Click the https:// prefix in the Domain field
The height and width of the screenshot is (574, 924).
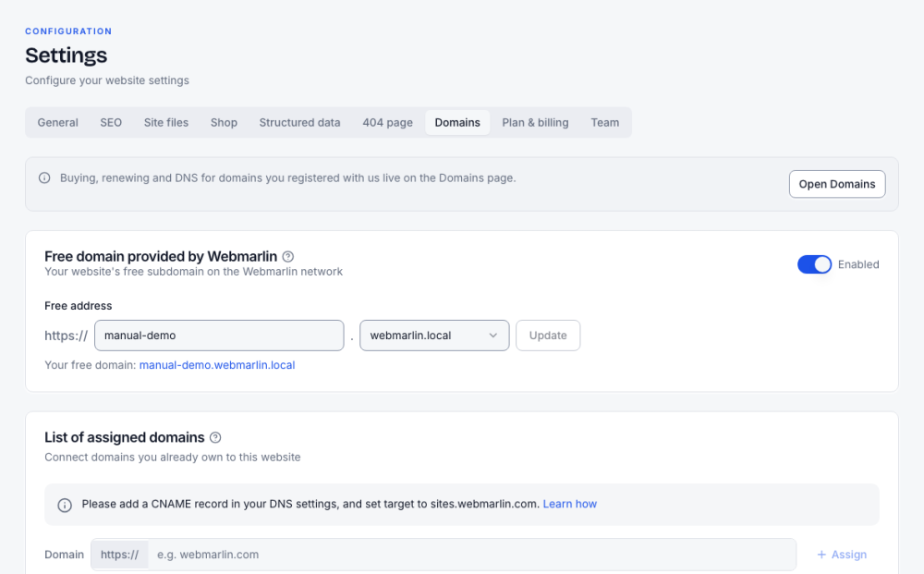tap(119, 555)
